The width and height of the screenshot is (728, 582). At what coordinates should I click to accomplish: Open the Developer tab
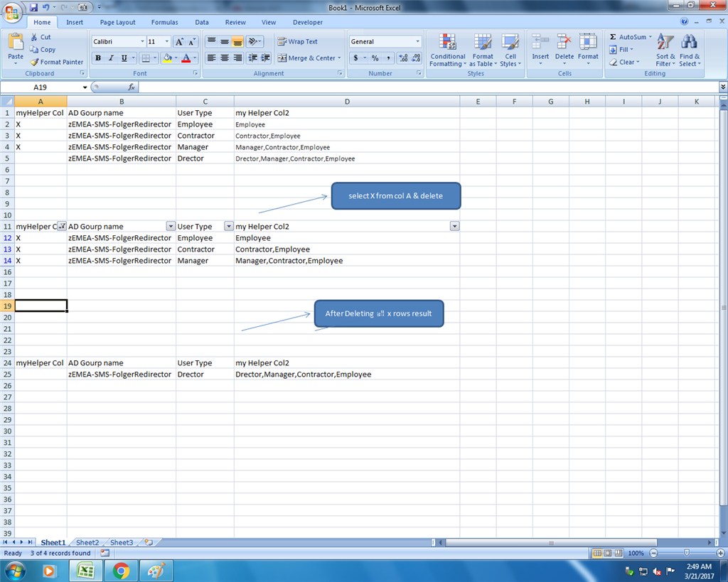(x=307, y=22)
